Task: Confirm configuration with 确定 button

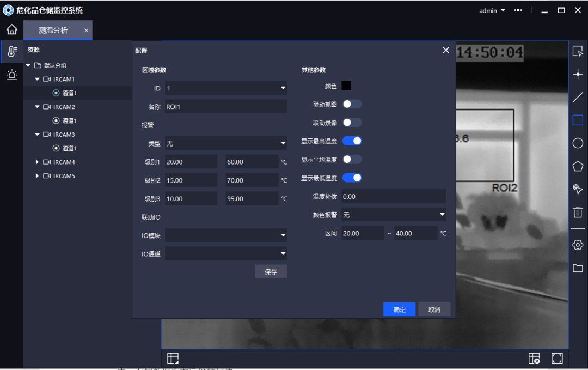Action: pyautogui.click(x=399, y=309)
